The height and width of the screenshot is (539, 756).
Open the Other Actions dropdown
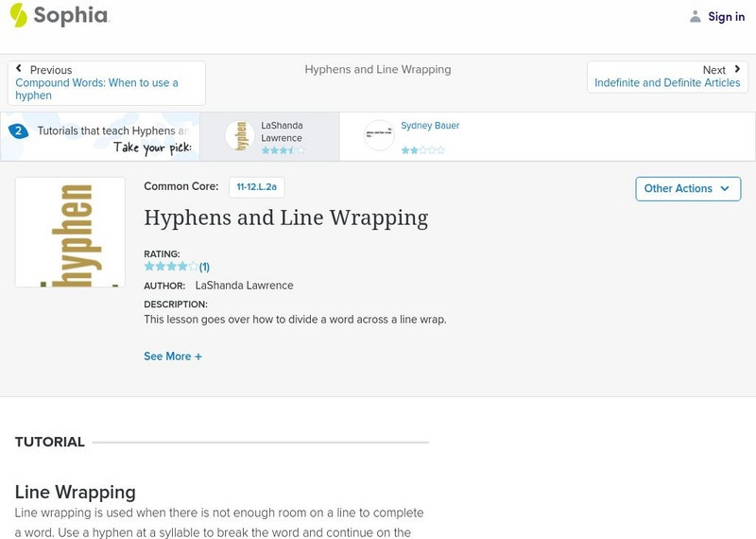(x=687, y=188)
